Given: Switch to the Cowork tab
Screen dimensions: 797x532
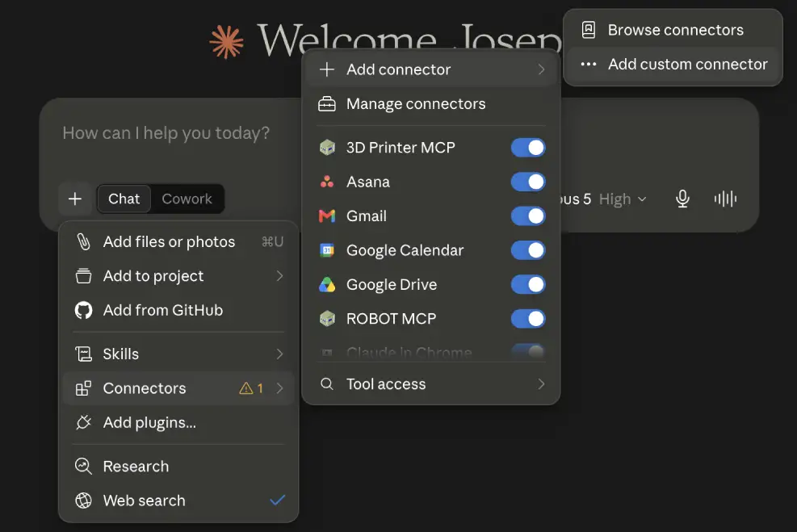Looking at the screenshot, I should pyautogui.click(x=187, y=199).
